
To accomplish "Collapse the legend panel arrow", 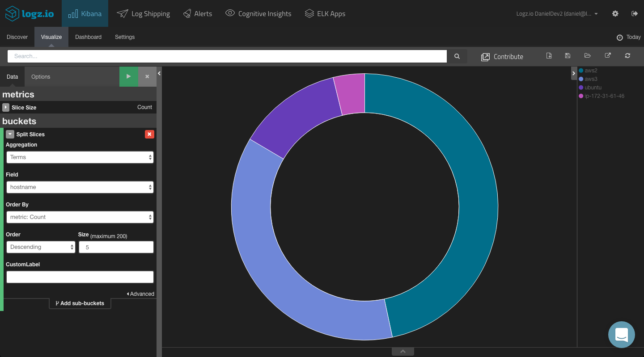I will (574, 73).
